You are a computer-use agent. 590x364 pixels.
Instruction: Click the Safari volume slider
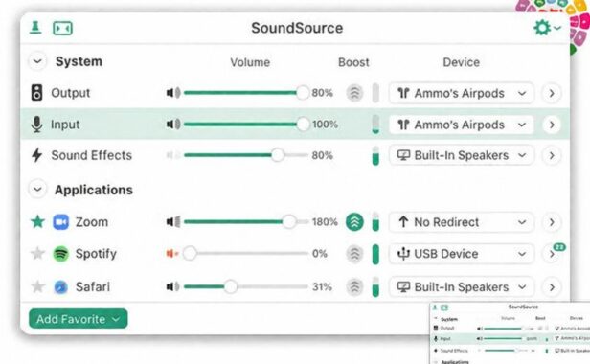coord(246,286)
